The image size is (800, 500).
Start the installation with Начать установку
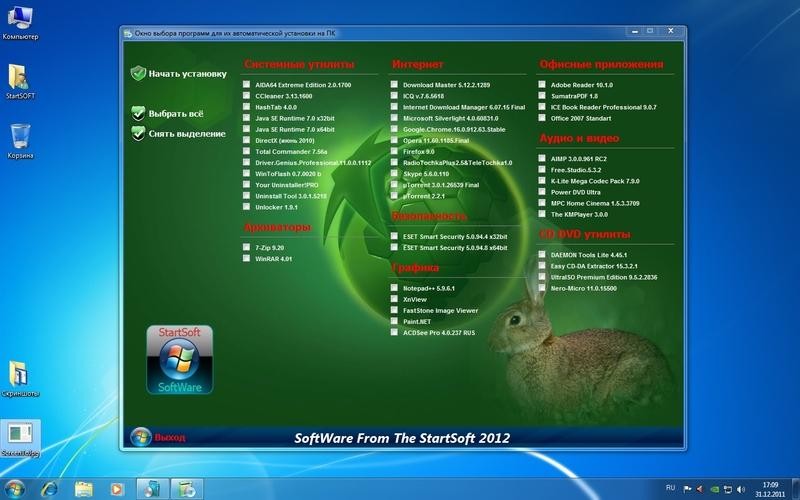tap(187, 73)
